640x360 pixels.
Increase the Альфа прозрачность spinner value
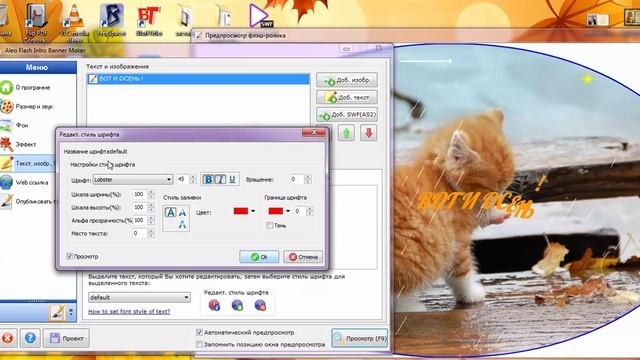[x=151, y=218]
